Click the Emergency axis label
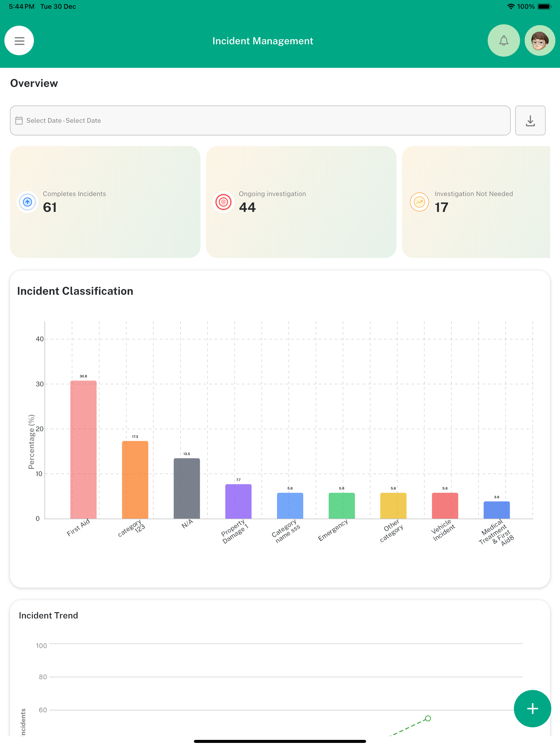The width and height of the screenshot is (560, 747). (x=333, y=530)
